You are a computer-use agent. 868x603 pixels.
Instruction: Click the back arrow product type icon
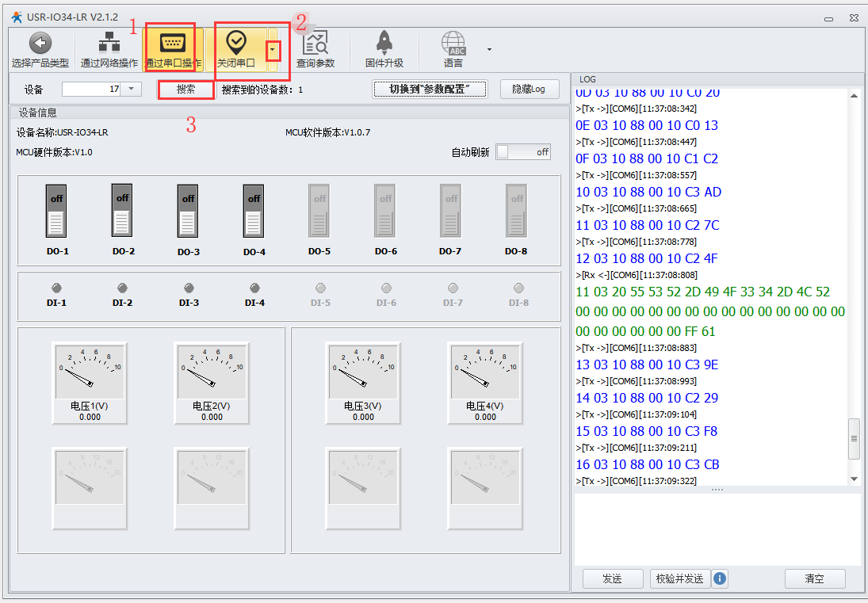(x=40, y=43)
